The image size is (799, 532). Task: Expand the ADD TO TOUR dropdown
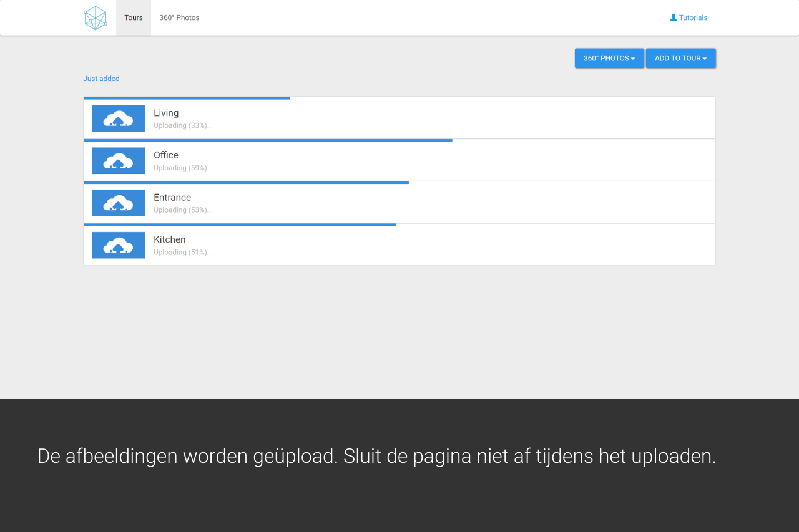[680, 58]
